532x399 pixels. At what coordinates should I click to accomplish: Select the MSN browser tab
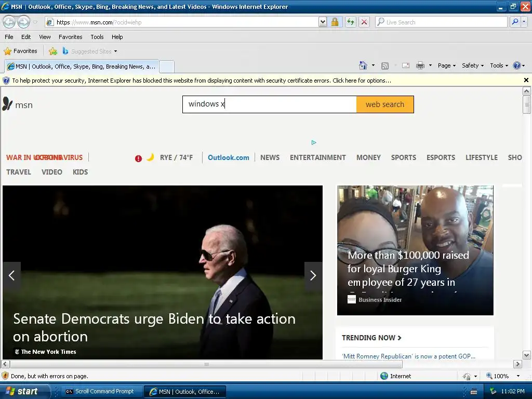[82, 66]
